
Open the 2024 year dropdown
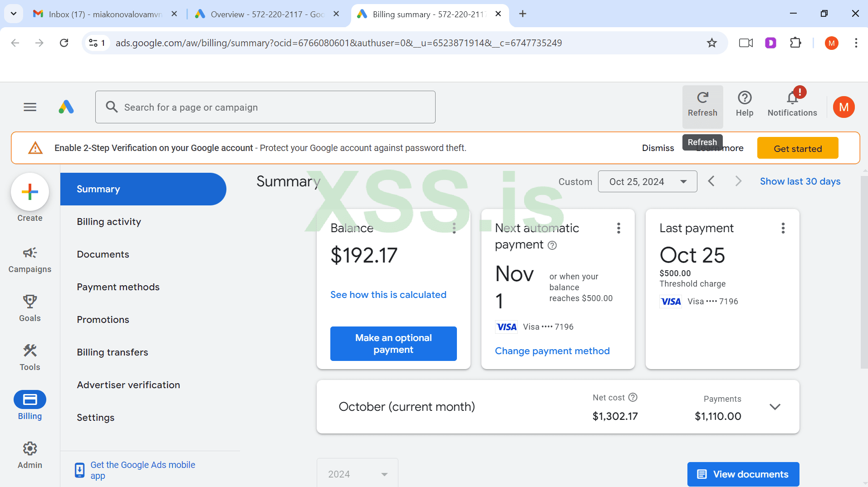coord(357,474)
